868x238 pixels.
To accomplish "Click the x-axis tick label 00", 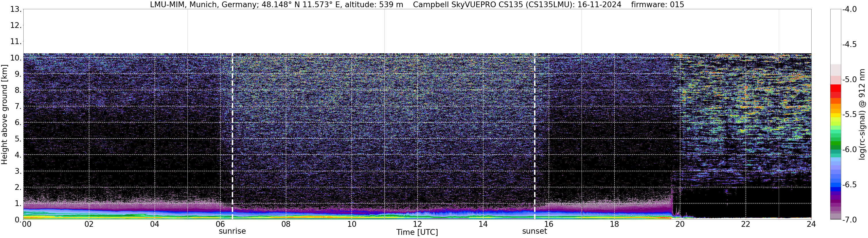I will point(26,224).
